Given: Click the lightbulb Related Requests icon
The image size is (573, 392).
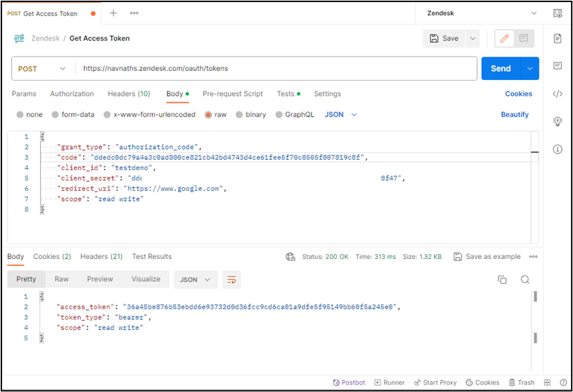Looking at the screenshot, I should coord(557,121).
